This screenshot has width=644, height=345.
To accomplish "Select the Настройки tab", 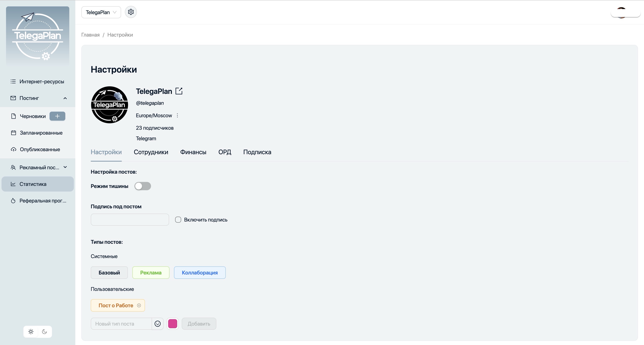I will [x=106, y=152].
